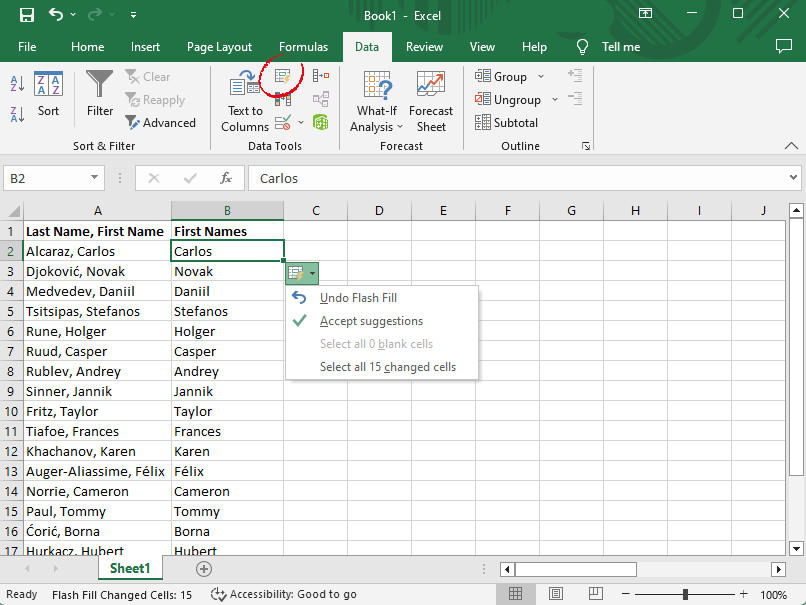Click the Subtotal button
The width and height of the screenshot is (806, 605).
coord(506,123)
